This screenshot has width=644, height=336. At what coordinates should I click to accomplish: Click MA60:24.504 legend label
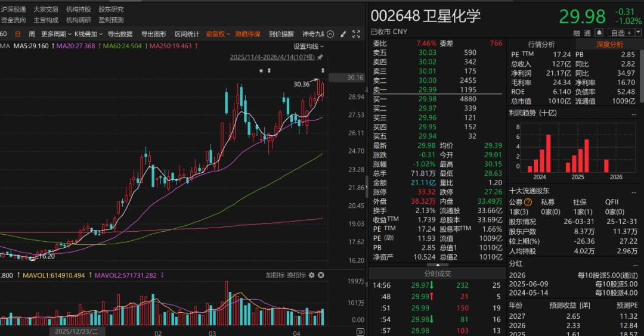(122, 46)
